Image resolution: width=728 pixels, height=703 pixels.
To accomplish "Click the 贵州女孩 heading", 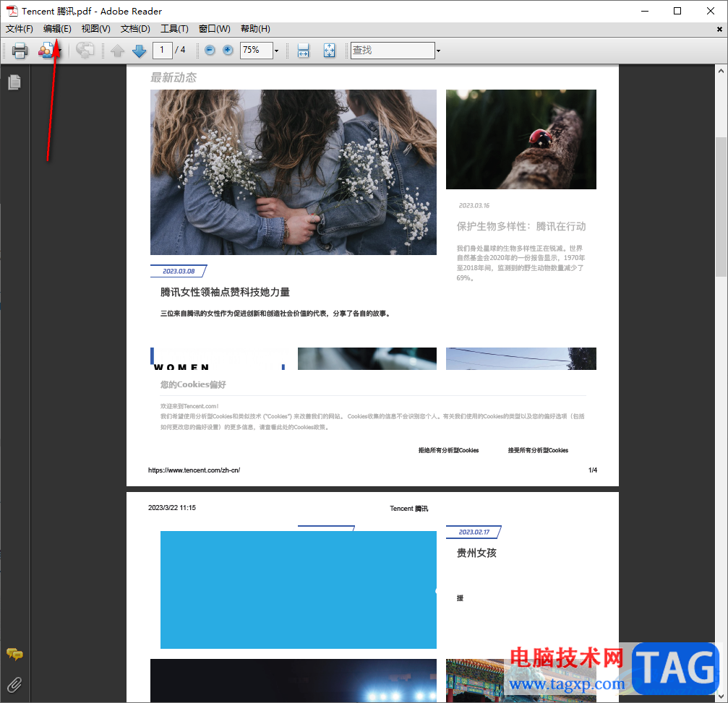I will (476, 553).
